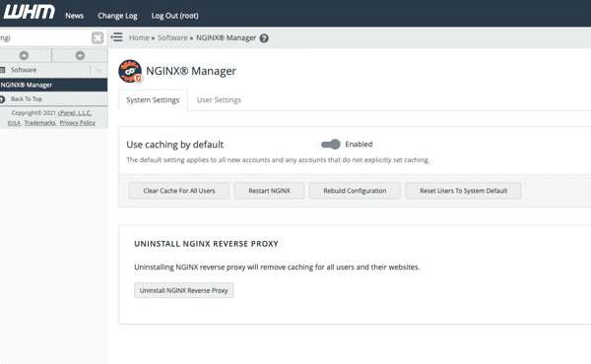Click the Enabled status label

coord(359,145)
